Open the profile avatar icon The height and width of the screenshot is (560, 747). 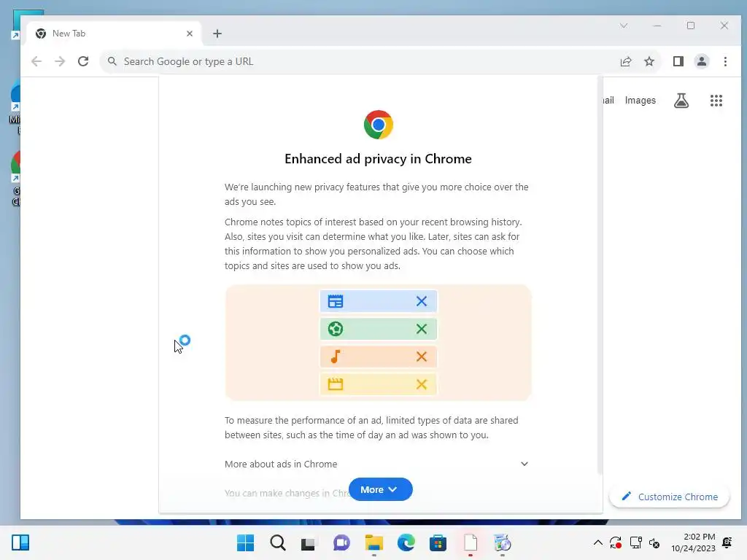coord(701,61)
